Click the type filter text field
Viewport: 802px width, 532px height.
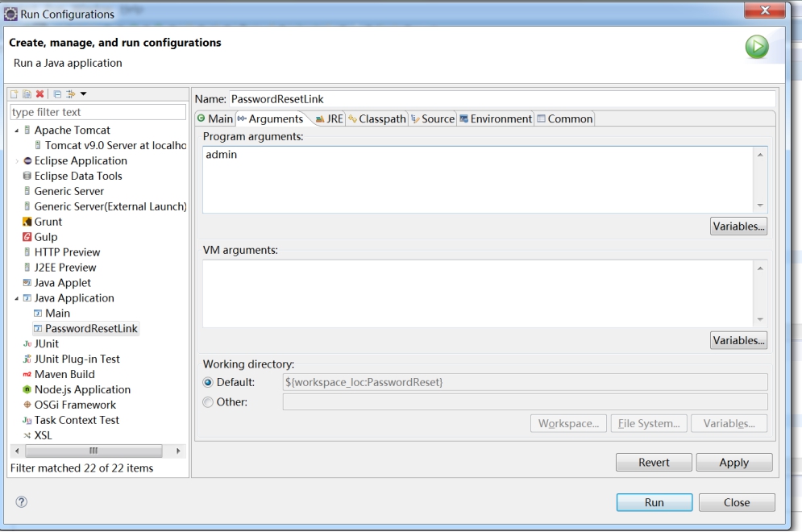point(98,112)
